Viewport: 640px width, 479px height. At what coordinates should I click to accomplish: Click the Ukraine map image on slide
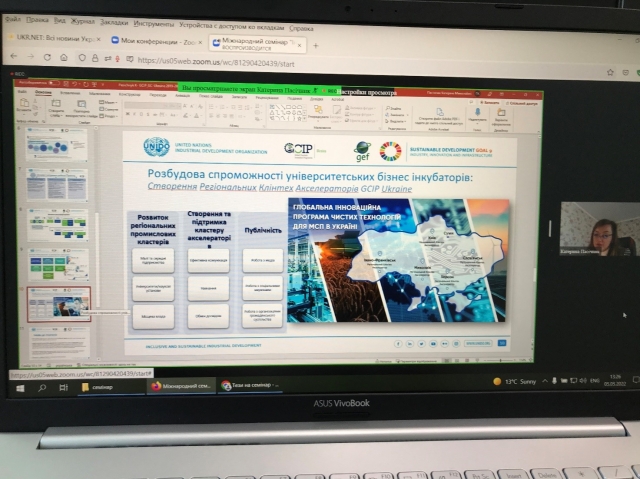[398, 260]
